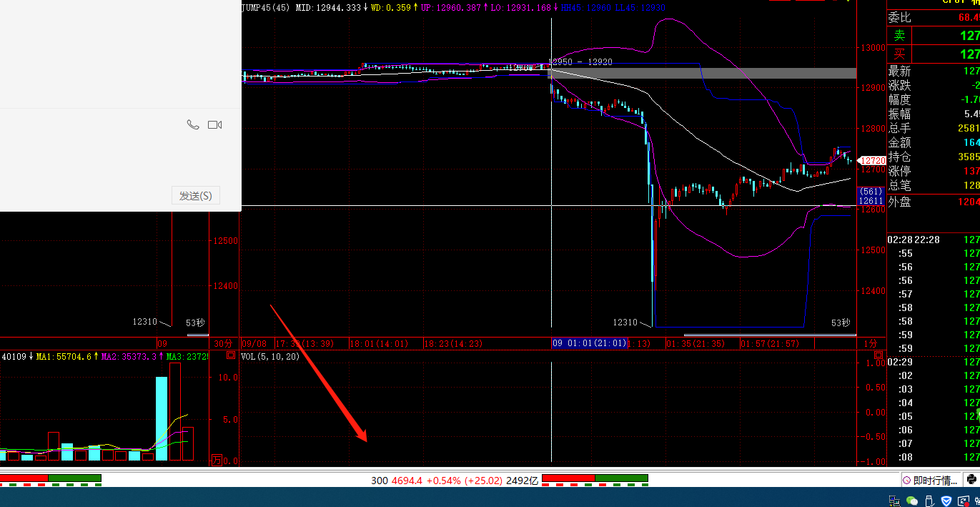The height and width of the screenshot is (507, 980).
Task: Click the 18:01(14:01) time axis label
Action: point(379,344)
